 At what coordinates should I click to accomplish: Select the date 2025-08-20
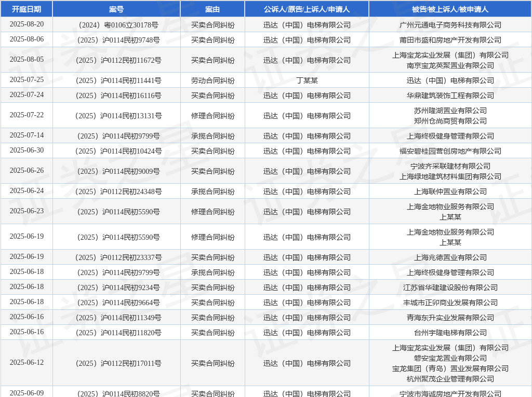[x=27, y=24]
